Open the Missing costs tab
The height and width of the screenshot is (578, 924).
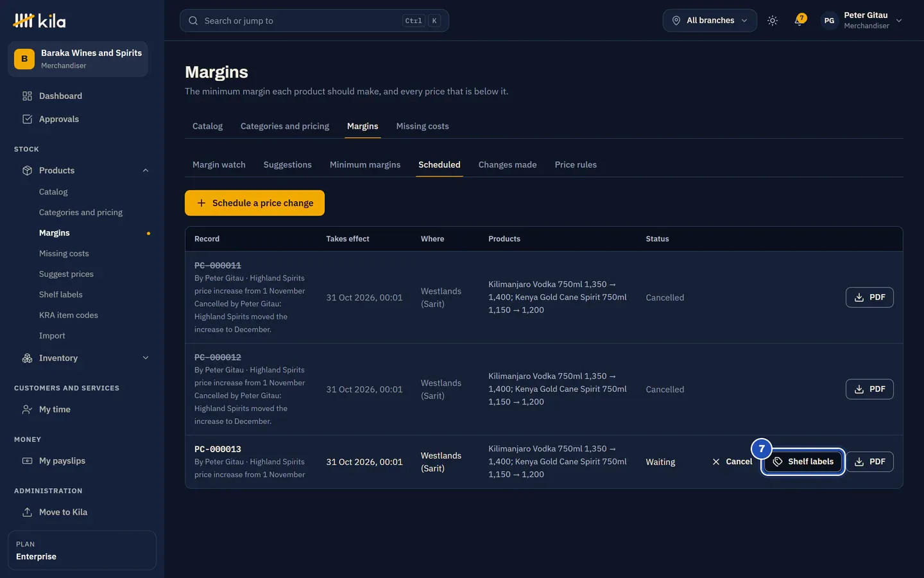[422, 127]
